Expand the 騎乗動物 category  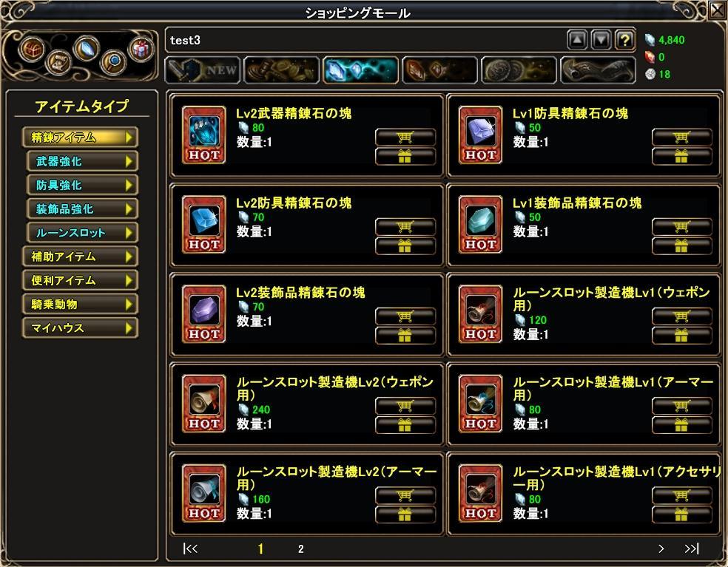pyautogui.click(x=80, y=305)
